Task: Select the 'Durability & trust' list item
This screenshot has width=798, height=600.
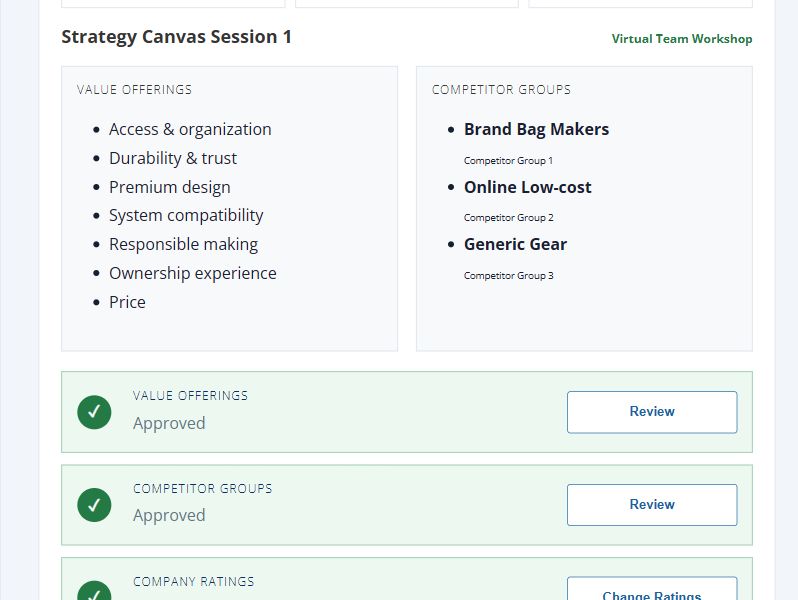Action: [173, 158]
